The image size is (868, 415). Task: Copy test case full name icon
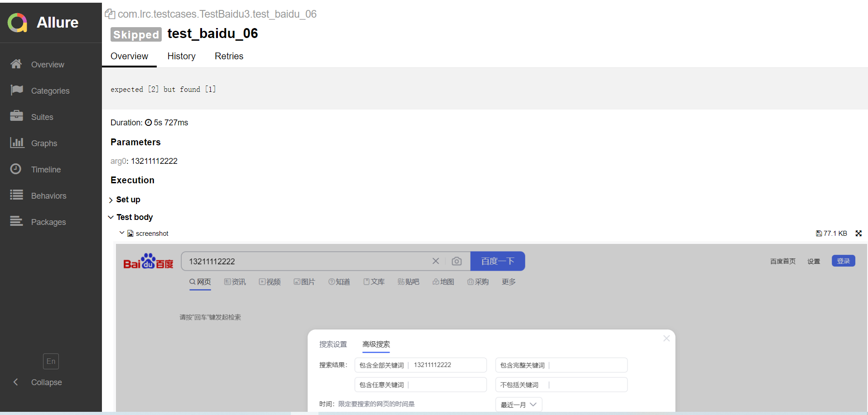(x=110, y=14)
